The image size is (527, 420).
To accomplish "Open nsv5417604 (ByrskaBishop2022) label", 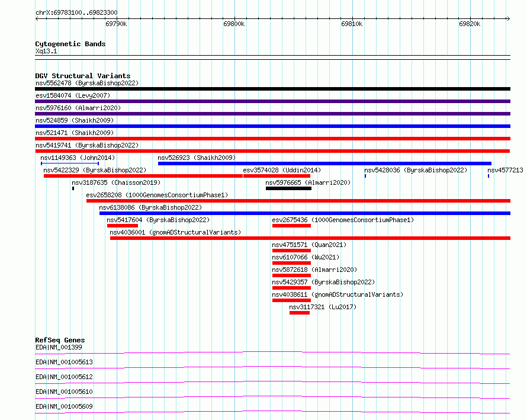I will coord(158,220).
